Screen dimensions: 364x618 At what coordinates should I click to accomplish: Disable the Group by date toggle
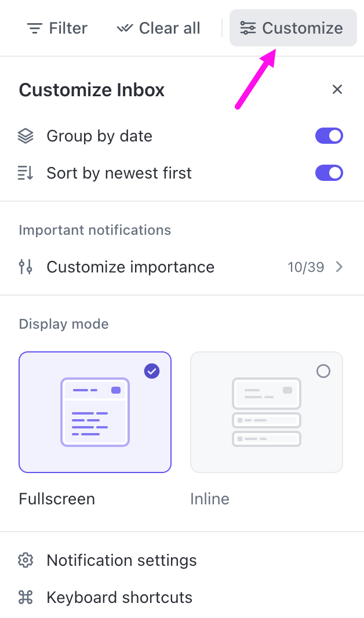[329, 136]
